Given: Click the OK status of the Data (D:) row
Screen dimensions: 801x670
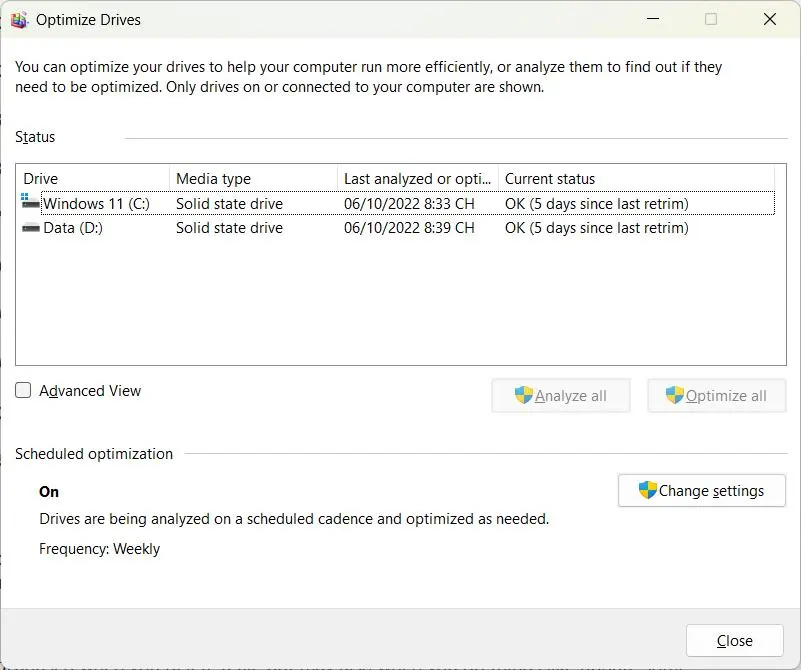Looking at the screenshot, I should point(597,228).
